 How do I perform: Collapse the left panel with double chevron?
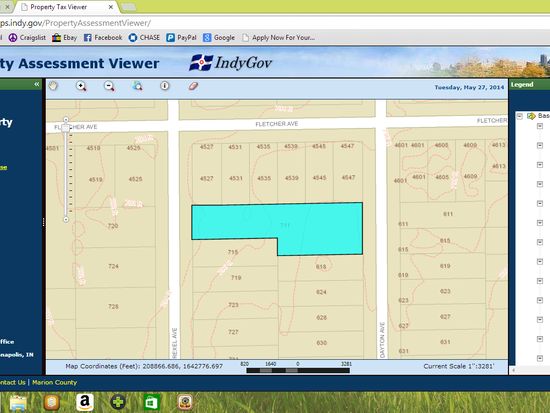(x=37, y=84)
